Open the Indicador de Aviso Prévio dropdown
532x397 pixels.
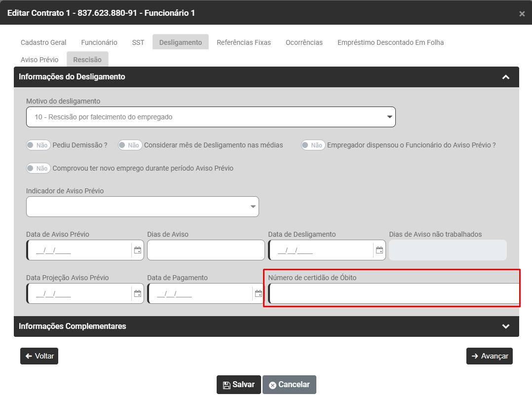click(x=142, y=207)
